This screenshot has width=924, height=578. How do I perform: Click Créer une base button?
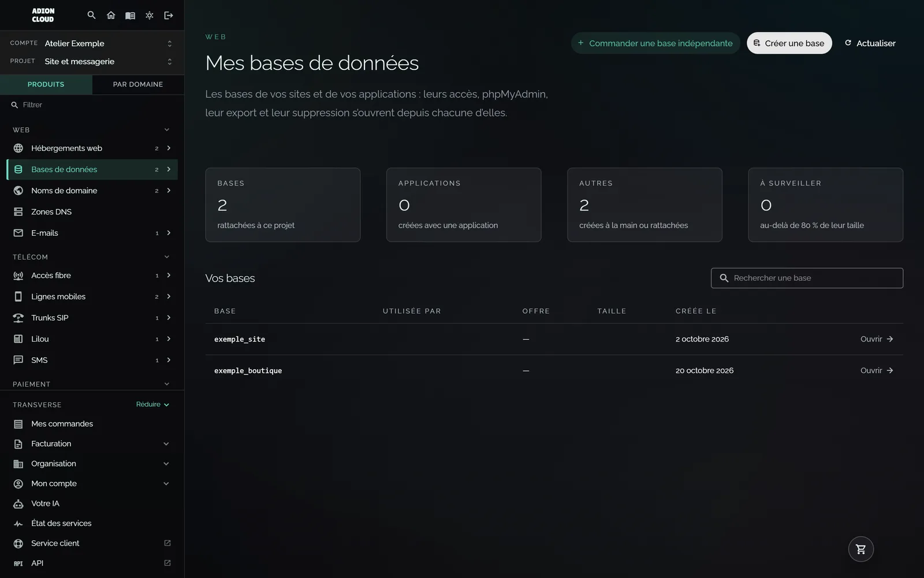pos(789,43)
